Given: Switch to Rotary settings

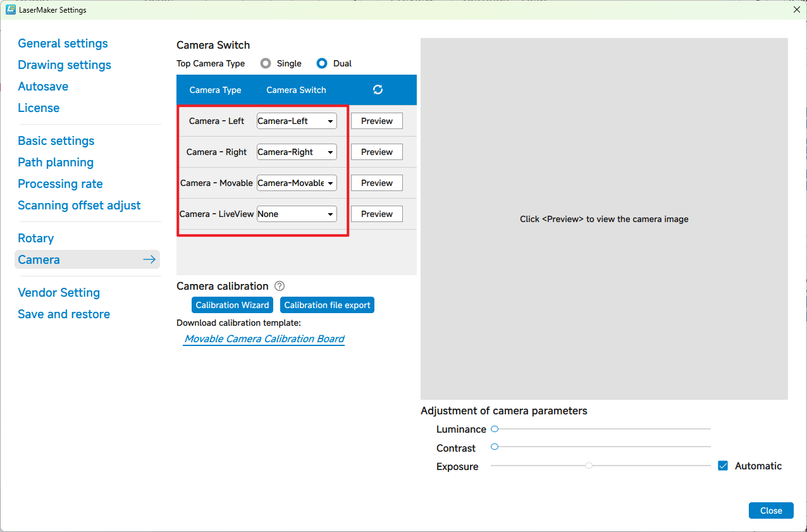Looking at the screenshot, I should point(36,238).
